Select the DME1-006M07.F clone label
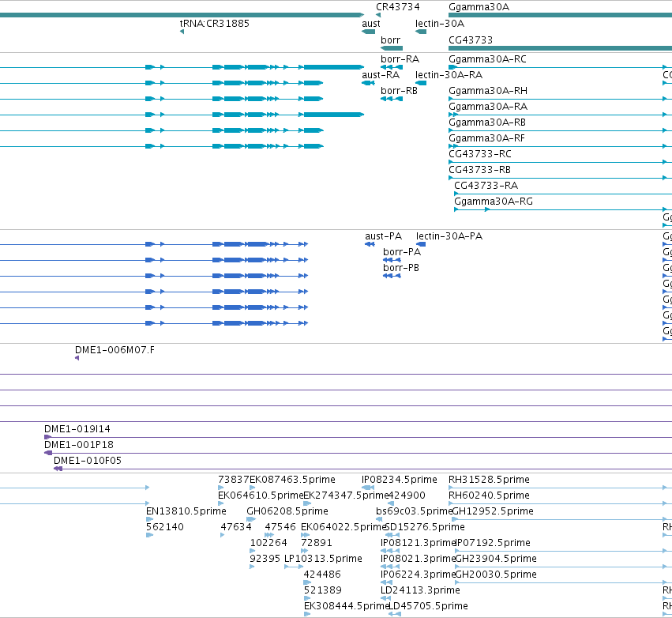 (115, 350)
